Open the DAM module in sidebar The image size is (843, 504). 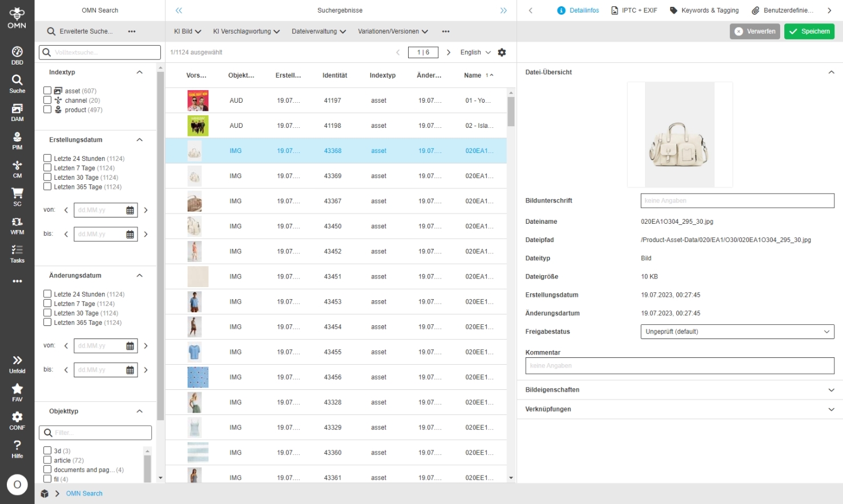pyautogui.click(x=17, y=112)
